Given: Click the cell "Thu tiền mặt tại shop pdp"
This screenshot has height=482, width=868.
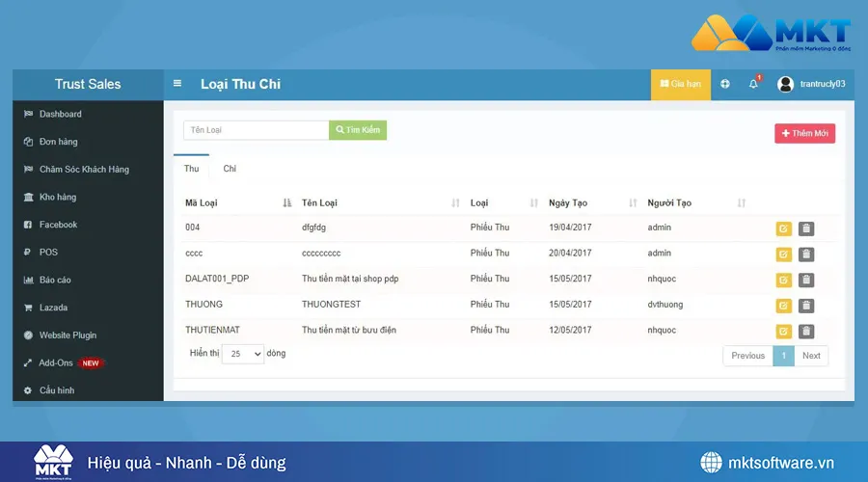Looking at the screenshot, I should click(350, 279).
